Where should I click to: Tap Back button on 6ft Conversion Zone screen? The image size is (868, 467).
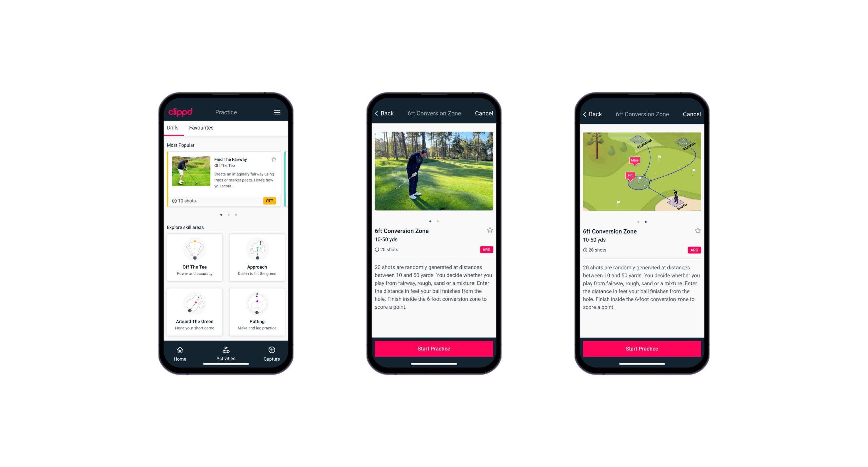click(386, 113)
